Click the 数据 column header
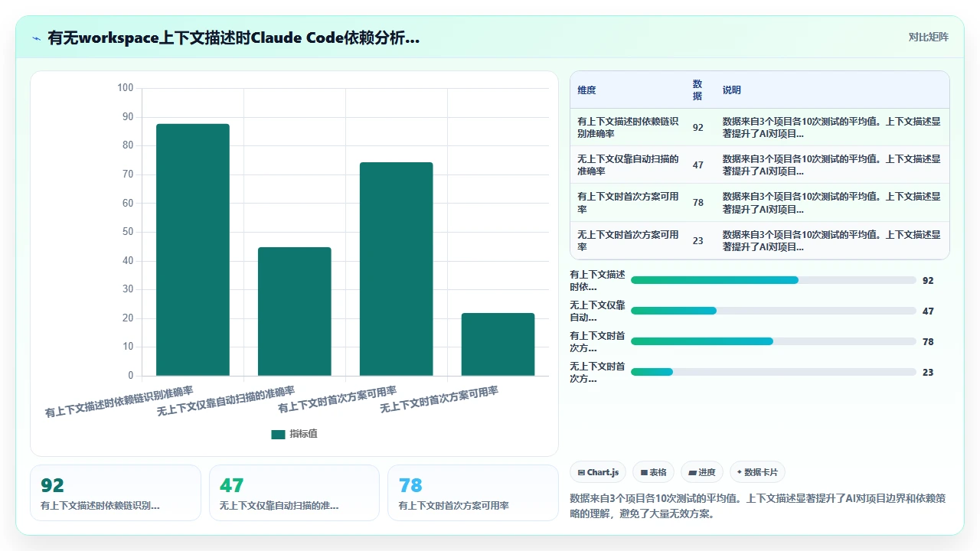 [697, 90]
